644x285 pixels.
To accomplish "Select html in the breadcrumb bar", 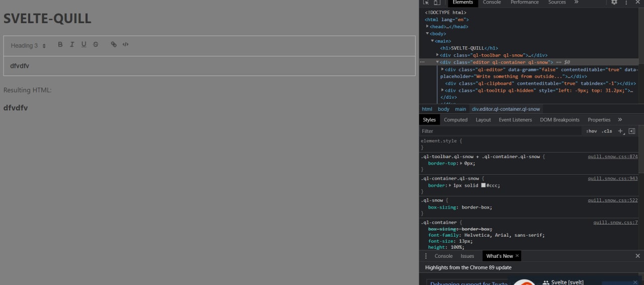I will pos(427,109).
